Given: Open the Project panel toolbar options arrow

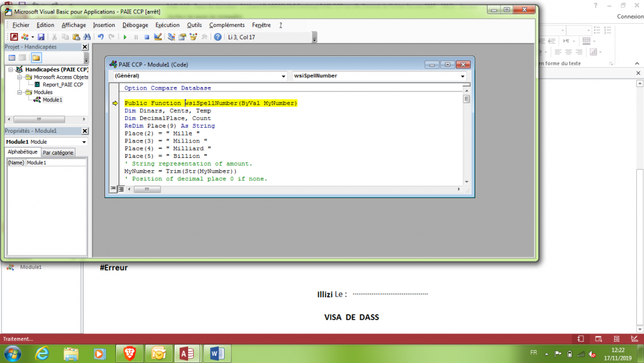Looking at the screenshot, I should pos(86,59).
